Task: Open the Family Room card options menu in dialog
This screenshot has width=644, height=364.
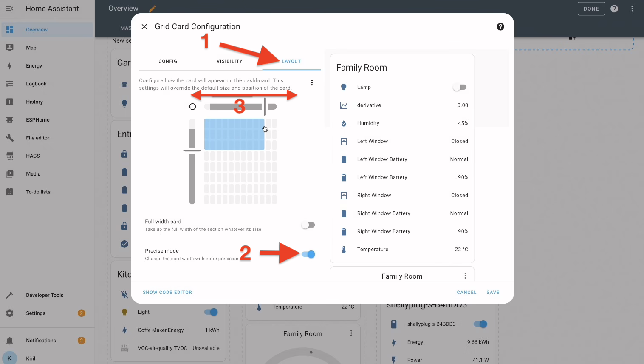Action: [x=465, y=276]
